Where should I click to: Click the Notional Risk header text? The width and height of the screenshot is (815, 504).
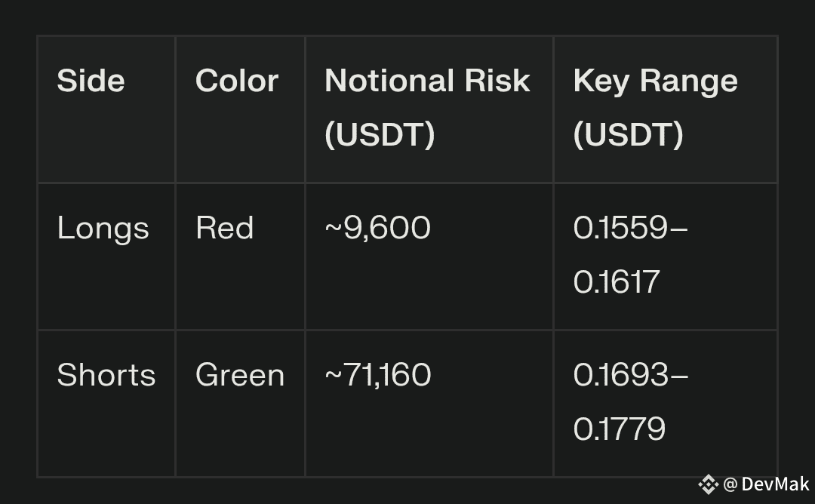(x=427, y=81)
